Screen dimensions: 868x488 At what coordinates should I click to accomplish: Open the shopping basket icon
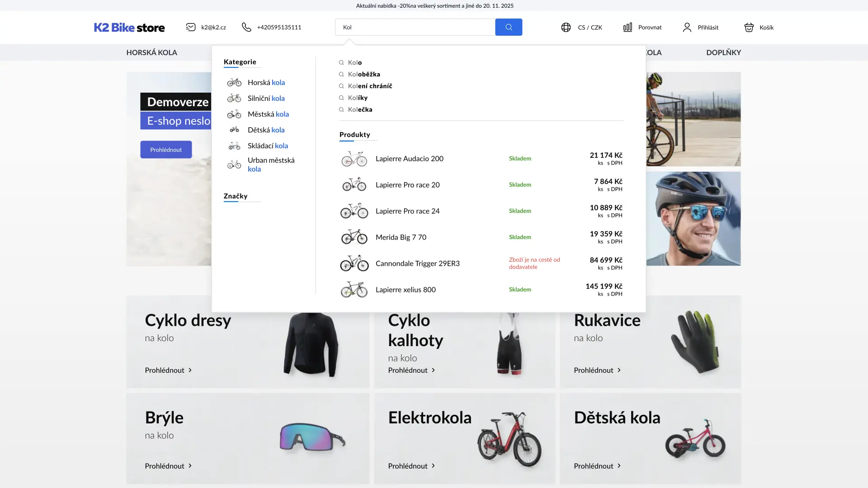(749, 27)
